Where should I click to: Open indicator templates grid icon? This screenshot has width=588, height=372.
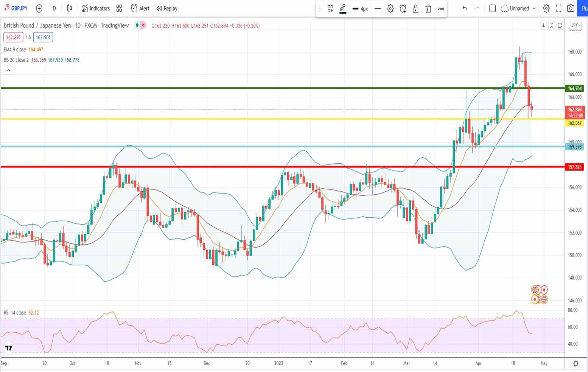119,8
